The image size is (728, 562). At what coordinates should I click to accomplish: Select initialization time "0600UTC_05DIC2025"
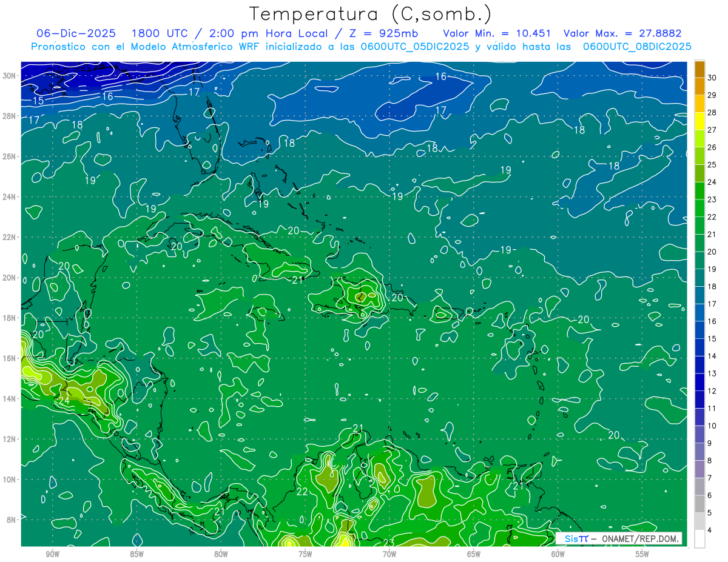(x=415, y=47)
